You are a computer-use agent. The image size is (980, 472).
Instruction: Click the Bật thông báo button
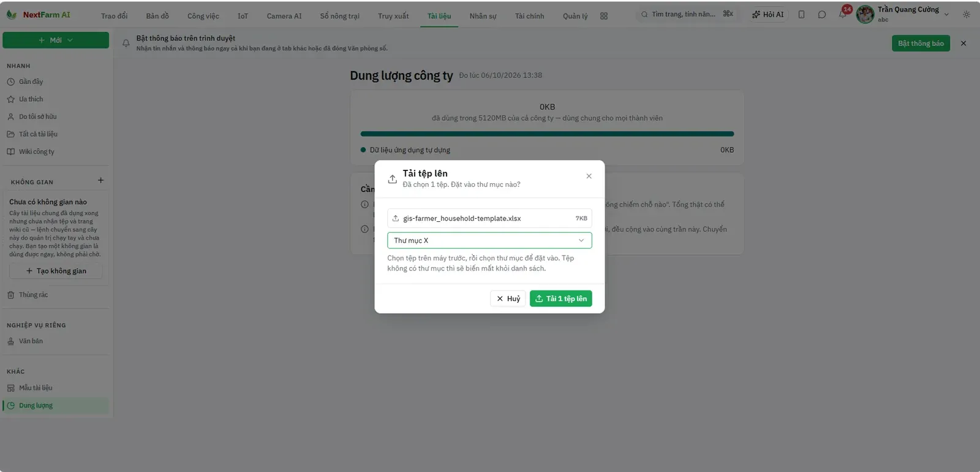(921, 44)
